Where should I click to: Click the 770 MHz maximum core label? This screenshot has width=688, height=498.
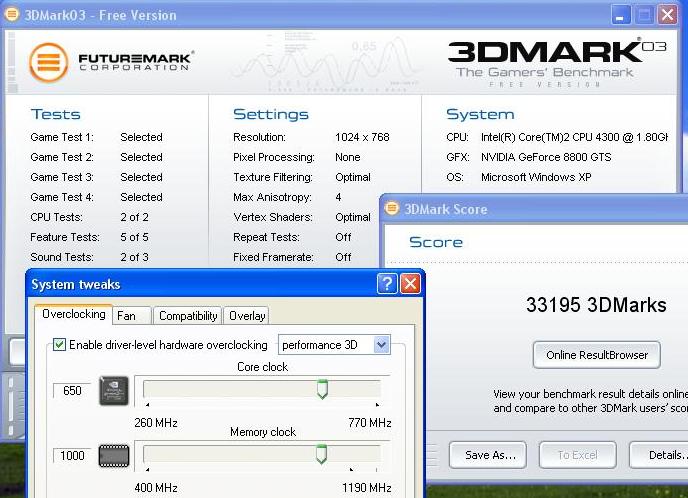[369, 423]
